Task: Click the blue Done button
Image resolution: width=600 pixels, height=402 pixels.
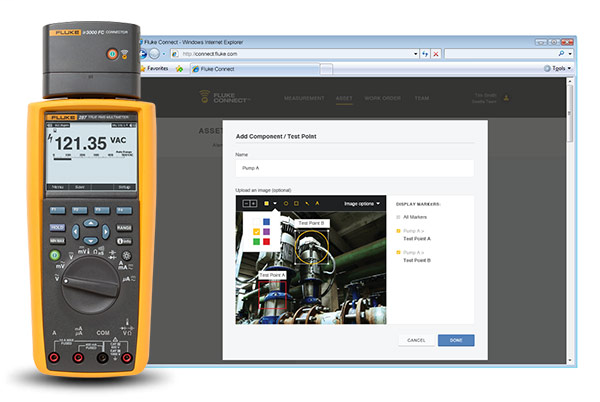Action: point(456,340)
